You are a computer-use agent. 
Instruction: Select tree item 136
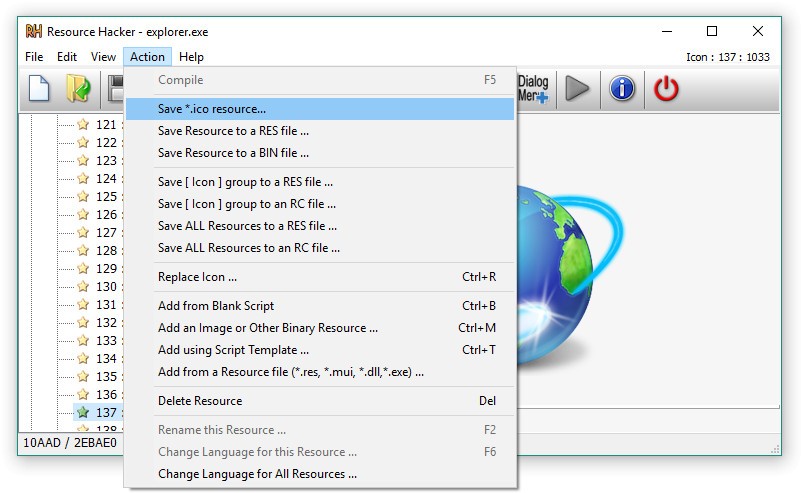(107, 394)
